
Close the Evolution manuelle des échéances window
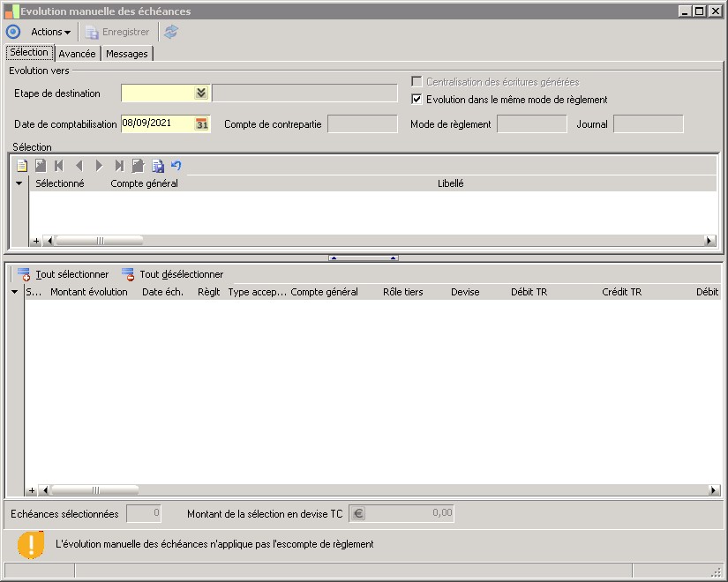click(x=715, y=11)
